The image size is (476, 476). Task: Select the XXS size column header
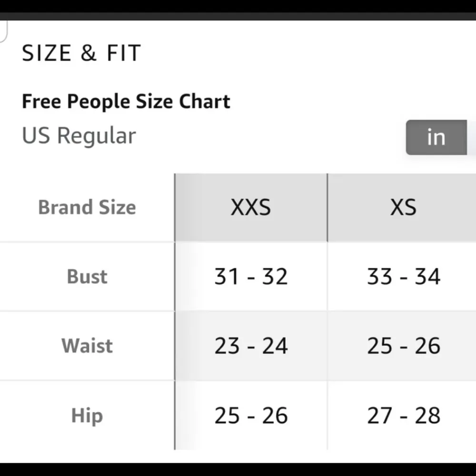[x=251, y=208]
